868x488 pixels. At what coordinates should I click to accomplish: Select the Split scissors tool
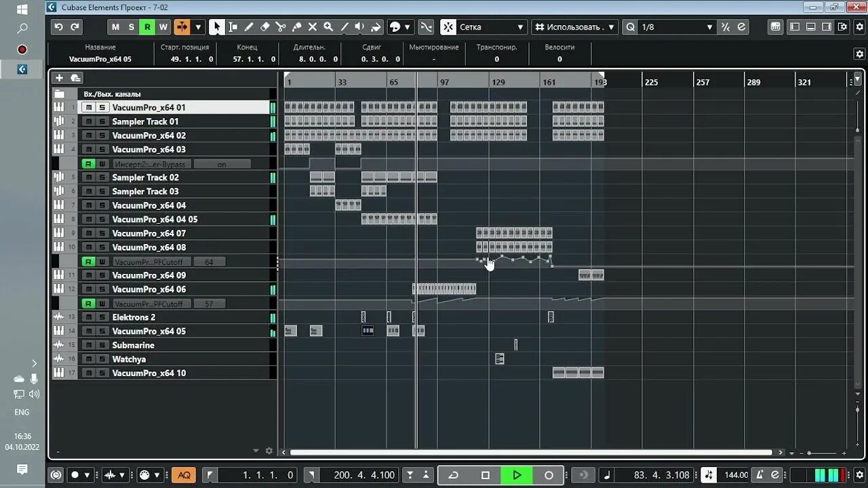(x=281, y=27)
